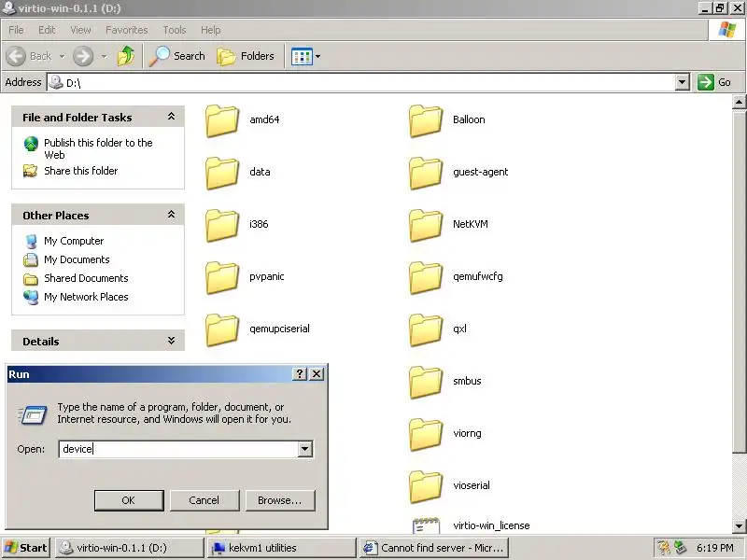Close the Run dialog with X
The height and width of the screenshot is (560, 747).
point(317,374)
